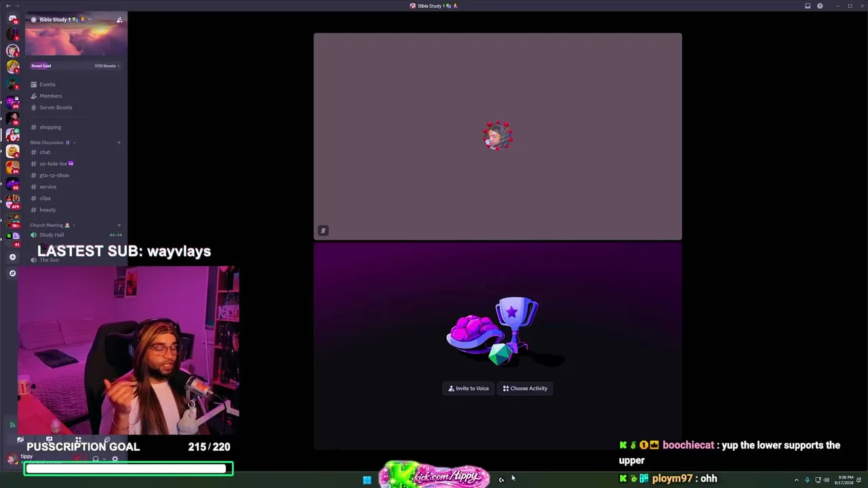Click the Invite to Voice button
Viewport: 868px width, 488px height.
click(x=469, y=388)
